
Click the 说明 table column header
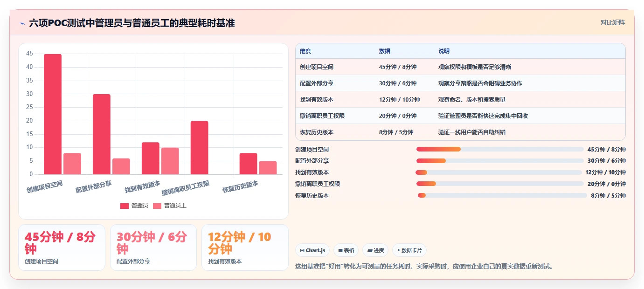pos(444,51)
